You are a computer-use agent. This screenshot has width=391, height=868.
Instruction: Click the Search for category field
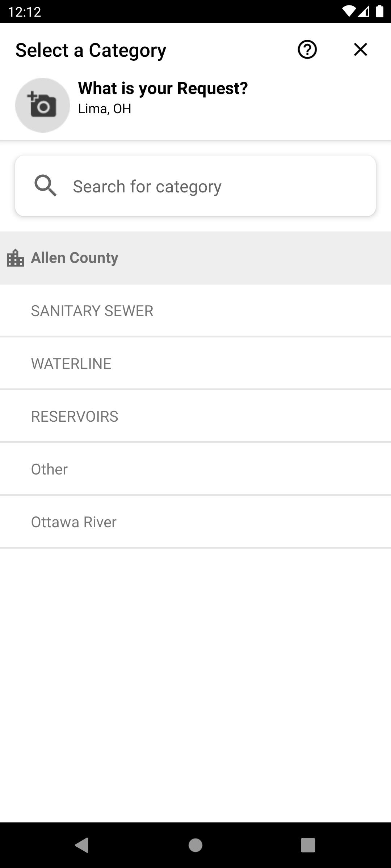pos(217,186)
